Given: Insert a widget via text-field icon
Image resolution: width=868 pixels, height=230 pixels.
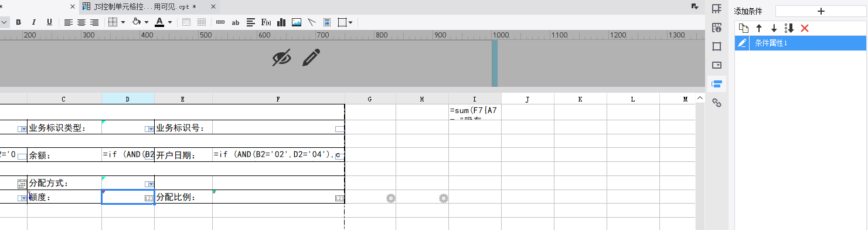Looking at the screenshot, I should click(220, 22).
